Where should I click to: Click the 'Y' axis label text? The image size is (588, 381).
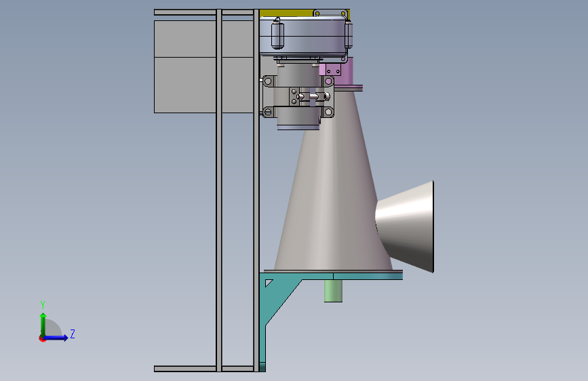tap(43, 305)
